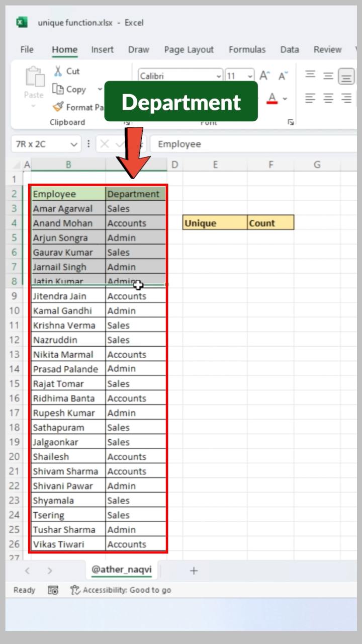362x644 pixels.
Task: Open the File menu
Action: pos(27,49)
